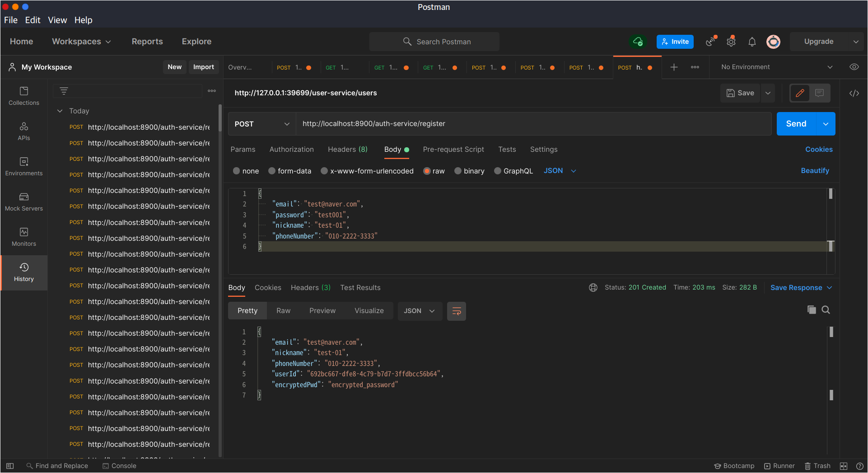Click the Send button

pos(796,124)
